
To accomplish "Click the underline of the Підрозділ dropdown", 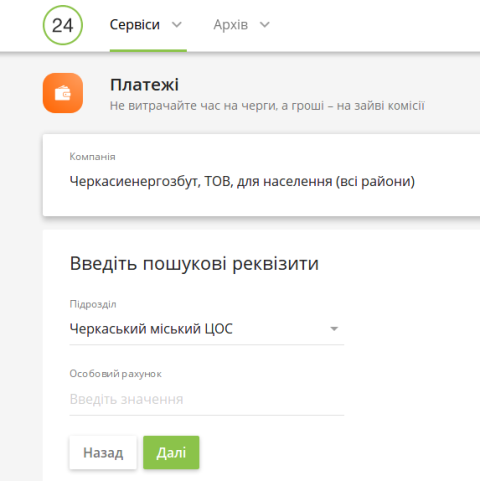I will point(207,345).
